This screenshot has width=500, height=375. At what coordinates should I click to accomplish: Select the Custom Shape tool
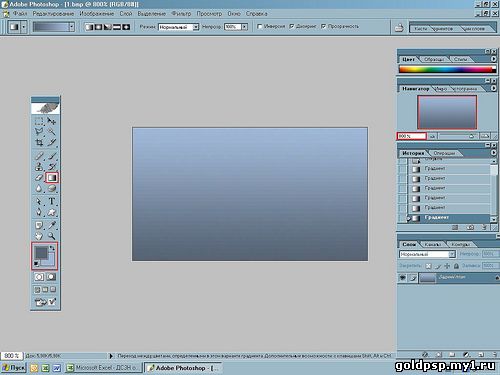pos(51,212)
